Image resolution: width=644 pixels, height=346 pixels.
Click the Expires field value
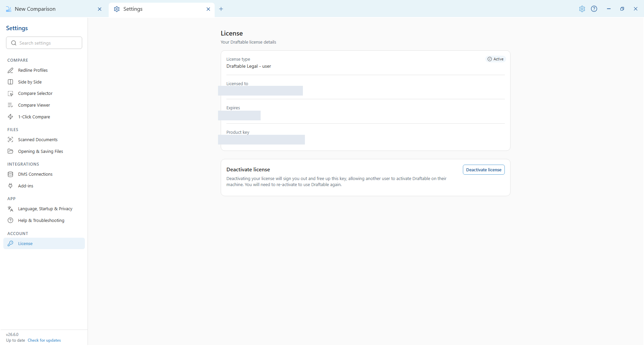tap(239, 116)
